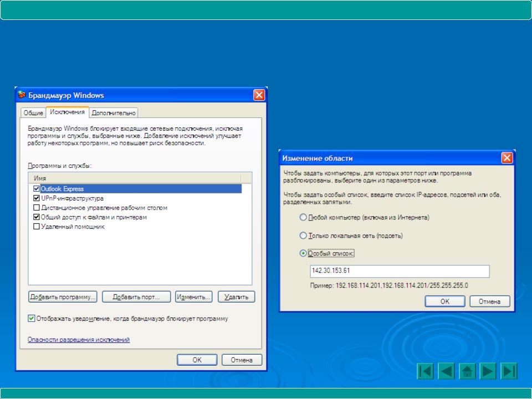Confirm with OK in Брандмауэр Windows
Image resolution: width=532 pixels, height=399 pixels.
pyautogui.click(x=197, y=360)
